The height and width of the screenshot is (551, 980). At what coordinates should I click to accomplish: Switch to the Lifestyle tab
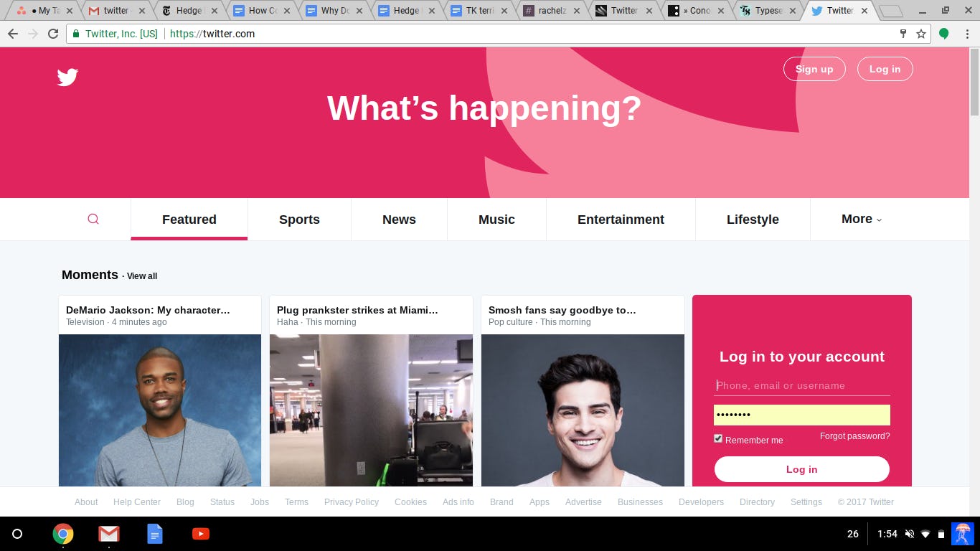pos(753,220)
